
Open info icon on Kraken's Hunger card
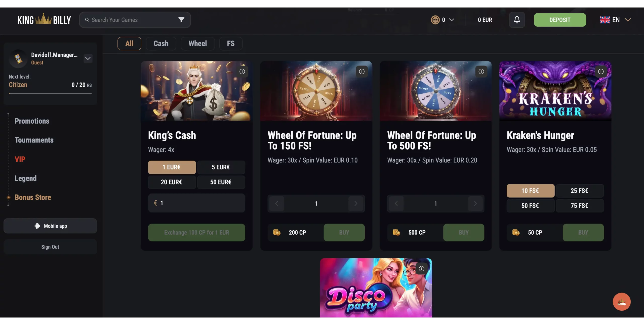601,72
